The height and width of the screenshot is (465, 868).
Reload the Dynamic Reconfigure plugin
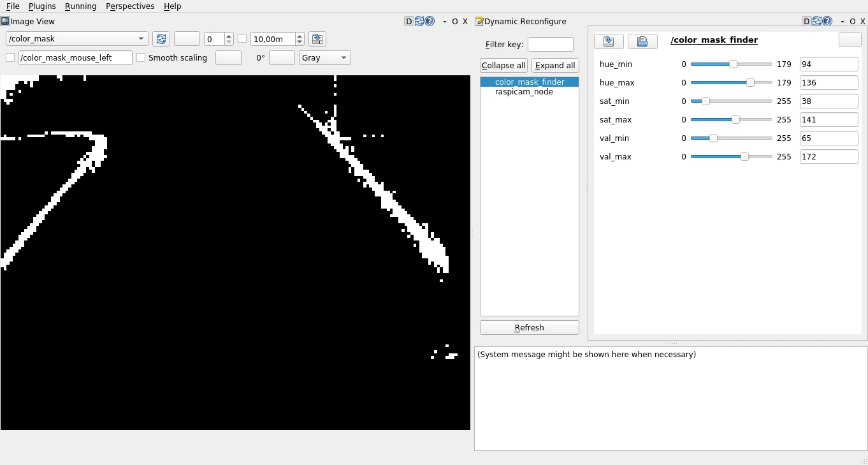816,20
